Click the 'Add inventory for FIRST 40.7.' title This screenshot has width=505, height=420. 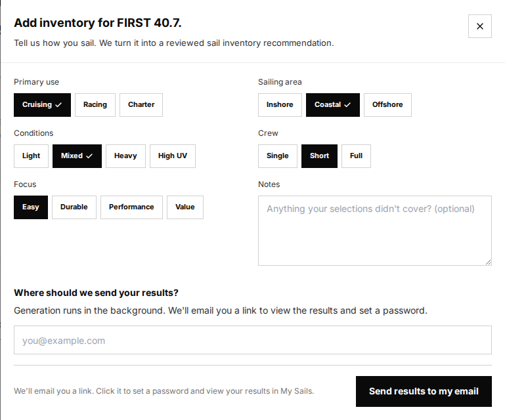(x=98, y=23)
